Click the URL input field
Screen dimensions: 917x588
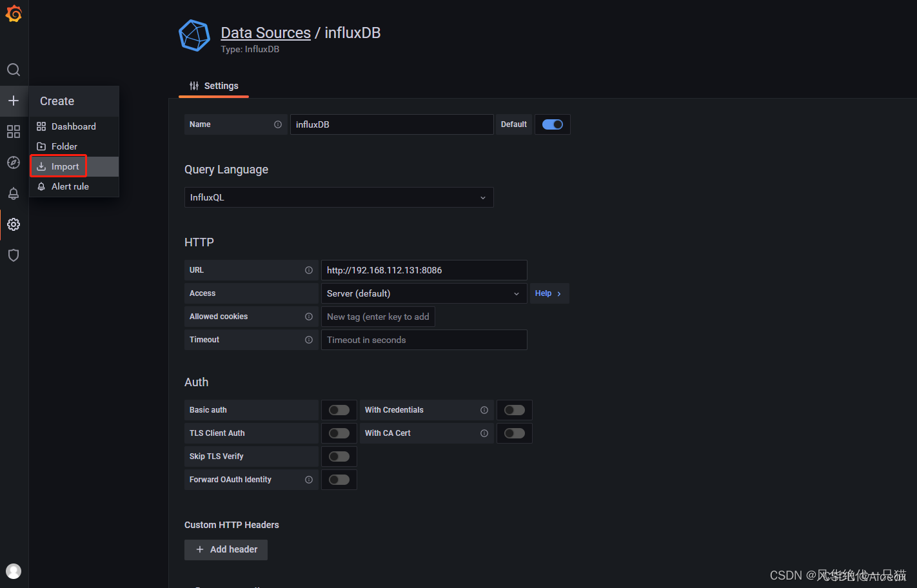tap(424, 270)
